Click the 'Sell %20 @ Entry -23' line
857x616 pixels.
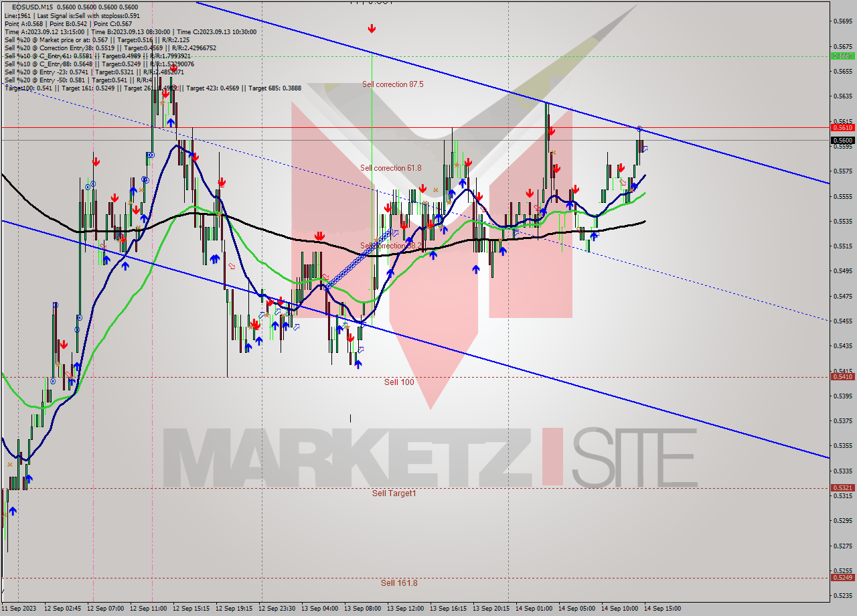pyautogui.click(x=94, y=72)
